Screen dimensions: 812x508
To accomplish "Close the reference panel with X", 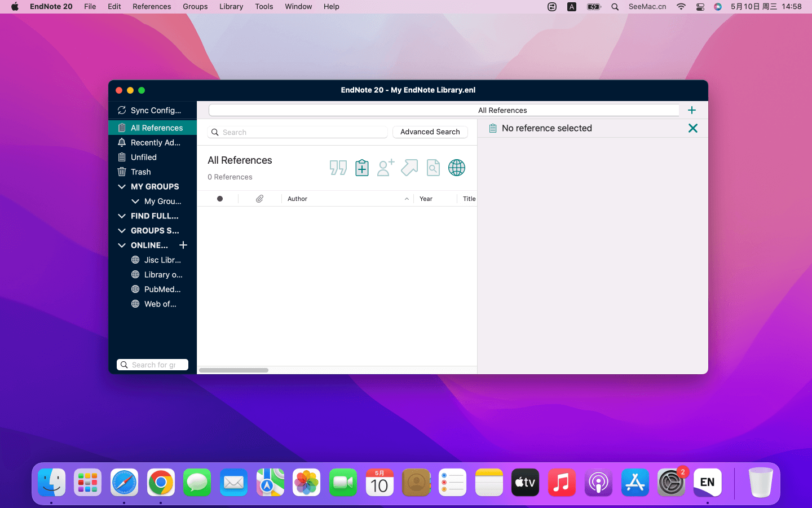I will 693,128.
